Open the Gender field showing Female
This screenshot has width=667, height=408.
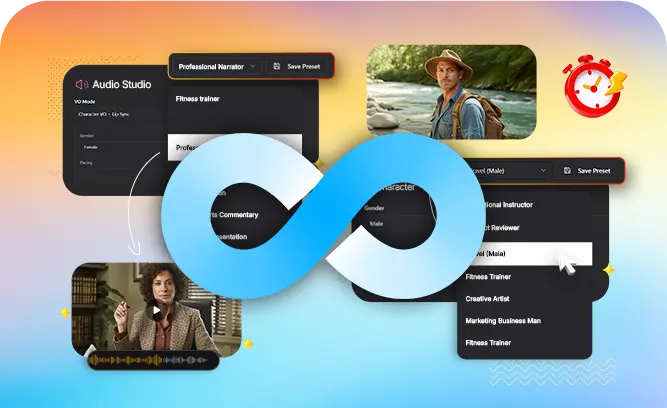tap(121, 147)
